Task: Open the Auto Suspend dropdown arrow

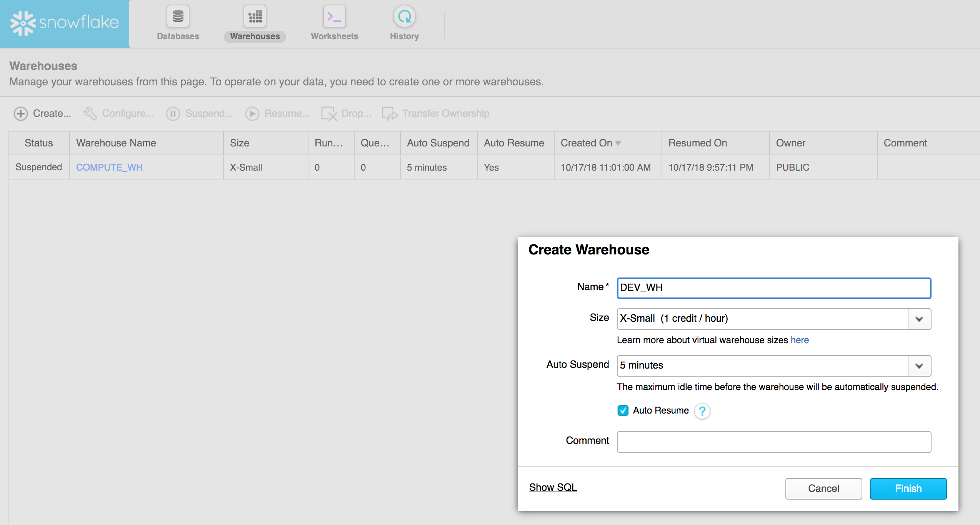Action: pyautogui.click(x=919, y=366)
